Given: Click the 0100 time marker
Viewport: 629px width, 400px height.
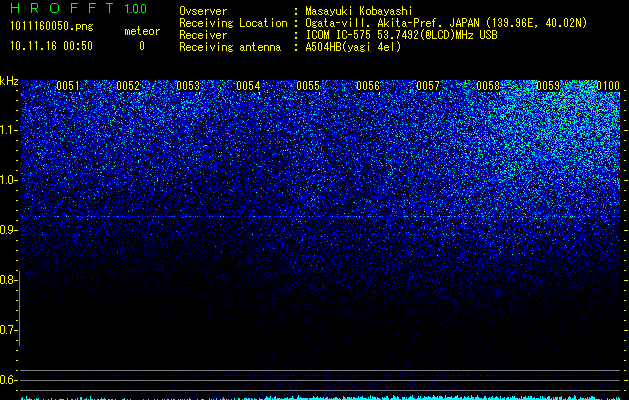Looking at the screenshot, I should click(608, 86).
